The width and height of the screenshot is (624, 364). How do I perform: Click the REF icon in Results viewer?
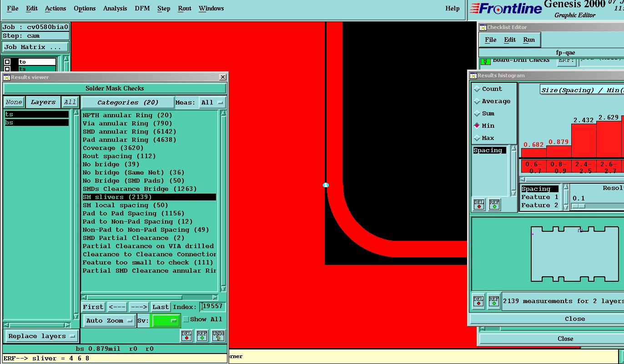tap(202, 336)
